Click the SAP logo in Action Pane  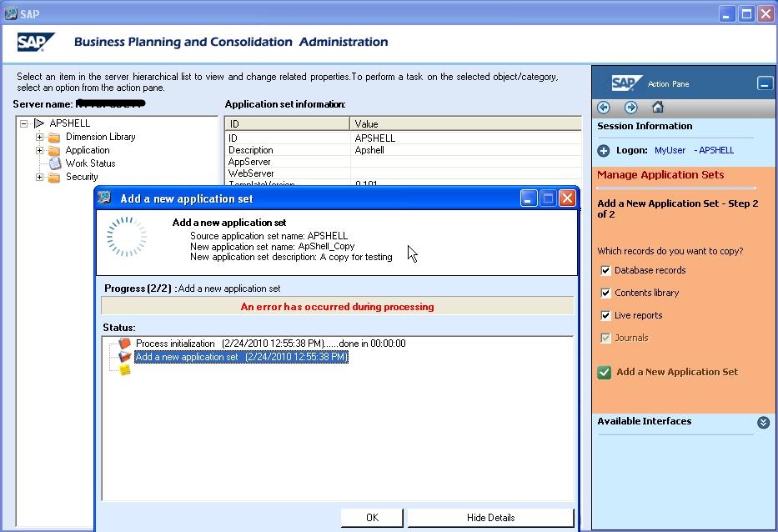627,83
